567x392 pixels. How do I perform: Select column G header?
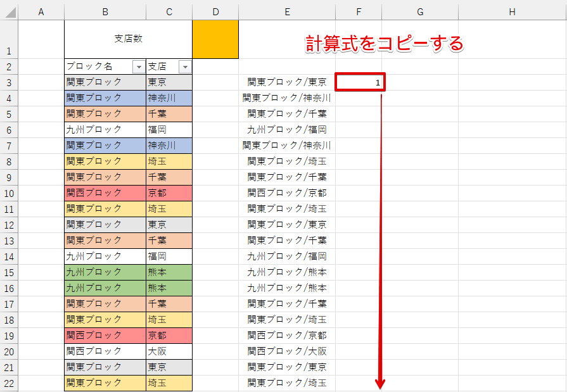coord(420,12)
